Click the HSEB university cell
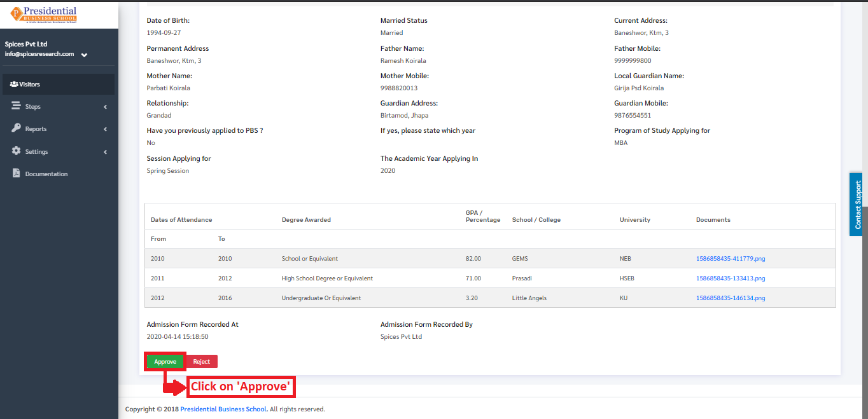 627,278
